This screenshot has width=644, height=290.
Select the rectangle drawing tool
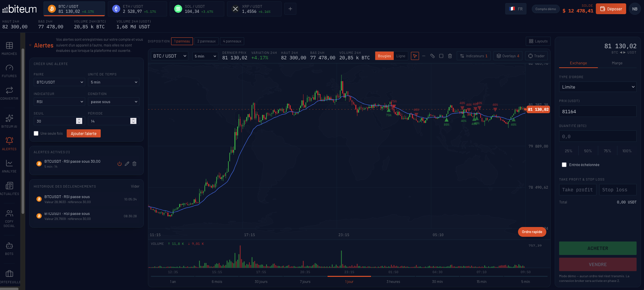(x=441, y=56)
